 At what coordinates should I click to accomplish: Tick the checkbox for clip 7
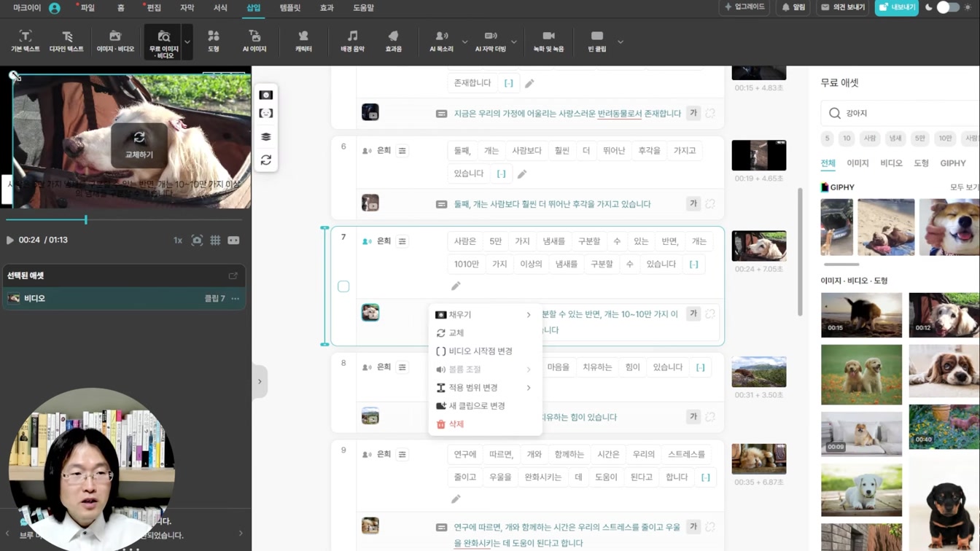click(x=343, y=286)
